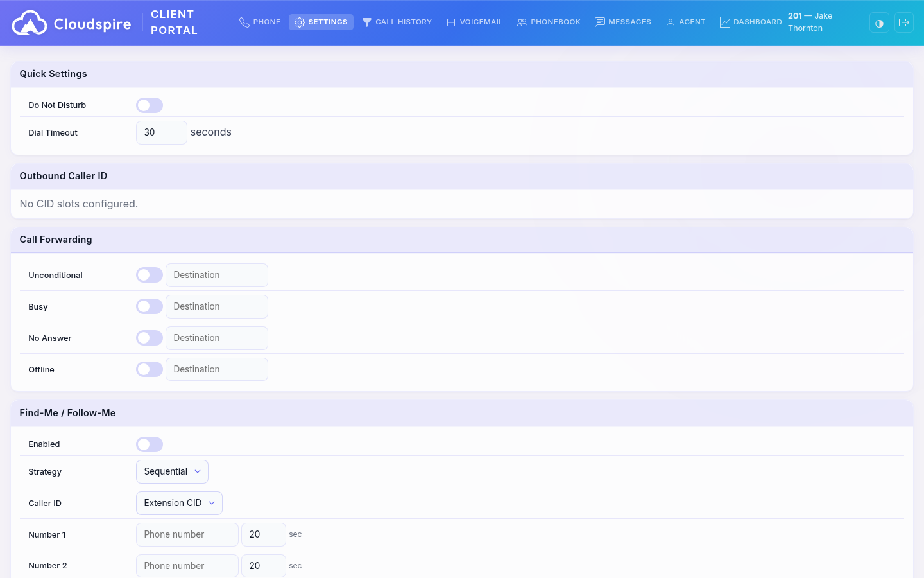Click the Number 1 phone number field
Screen dimensions: 924x578
click(x=187, y=534)
